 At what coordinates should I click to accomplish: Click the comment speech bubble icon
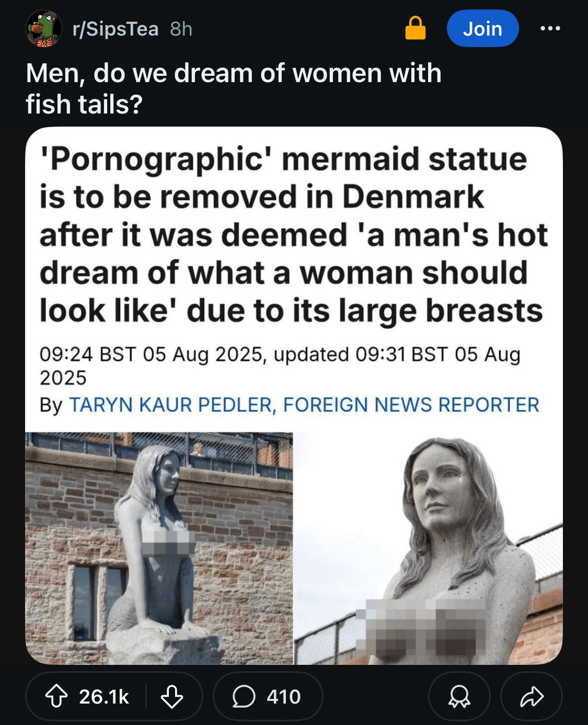pyautogui.click(x=244, y=697)
